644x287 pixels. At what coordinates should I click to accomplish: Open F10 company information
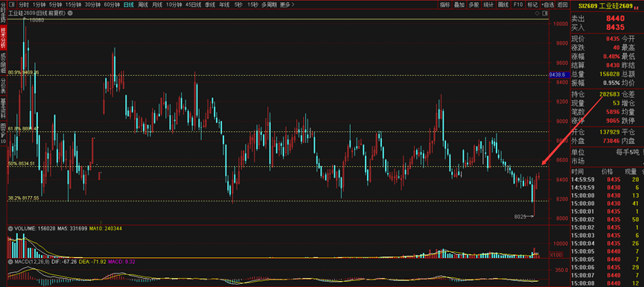click(x=518, y=5)
